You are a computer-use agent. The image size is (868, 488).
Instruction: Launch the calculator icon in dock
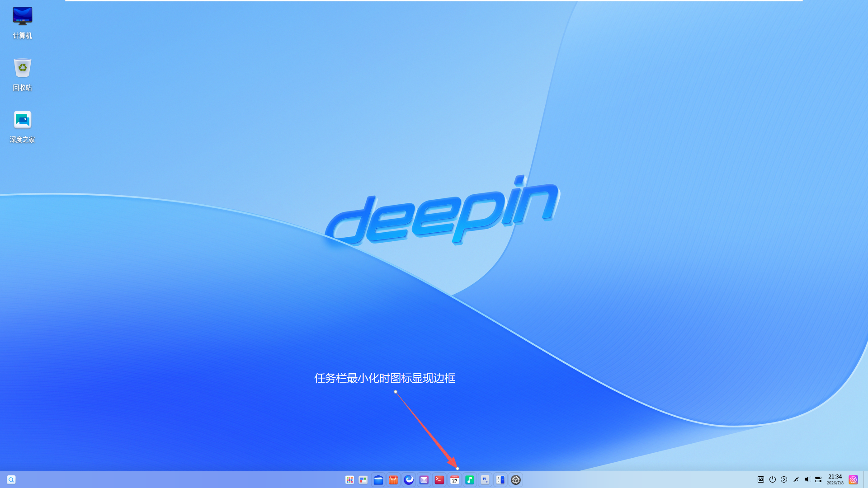500,480
